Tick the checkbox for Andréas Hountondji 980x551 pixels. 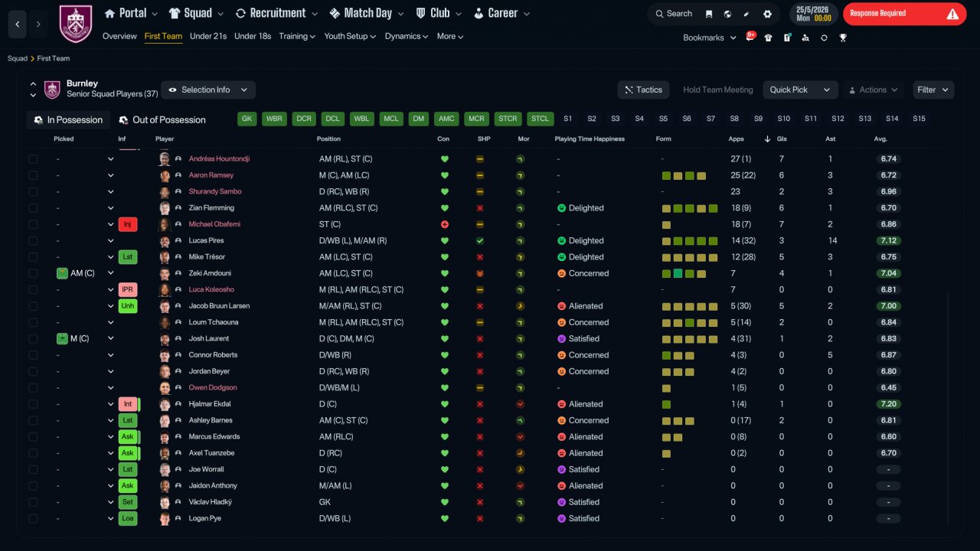tap(33, 159)
